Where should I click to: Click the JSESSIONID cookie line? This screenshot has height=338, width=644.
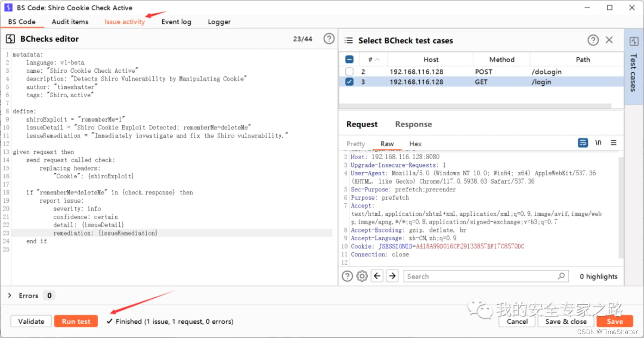437,246
